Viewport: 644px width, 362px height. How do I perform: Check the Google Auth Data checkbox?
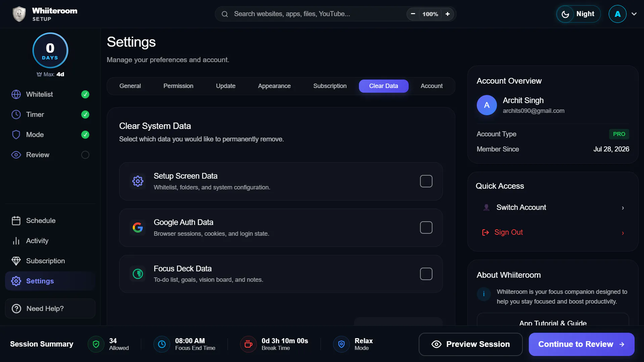(x=426, y=228)
